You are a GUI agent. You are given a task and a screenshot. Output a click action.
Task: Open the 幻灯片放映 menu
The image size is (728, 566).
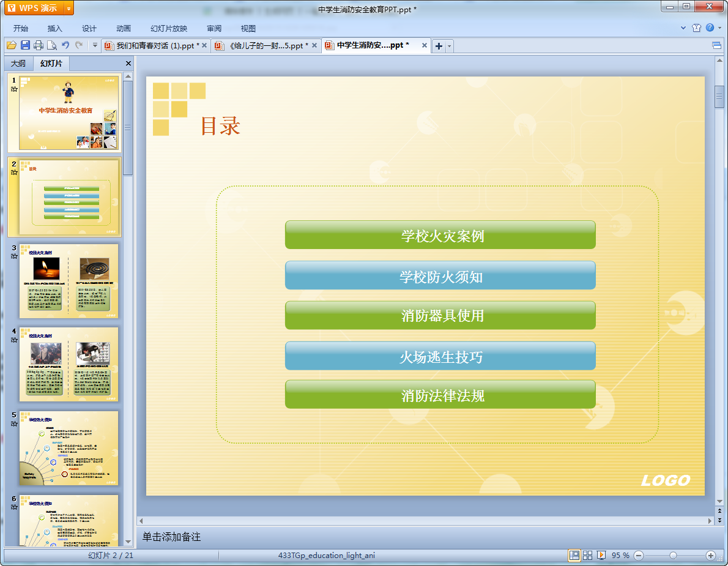[x=168, y=28]
